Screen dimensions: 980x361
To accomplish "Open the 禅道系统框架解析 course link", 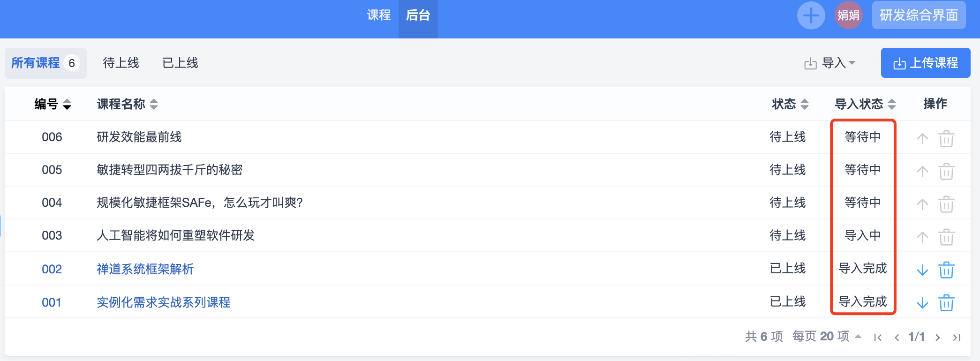I will point(145,269).
